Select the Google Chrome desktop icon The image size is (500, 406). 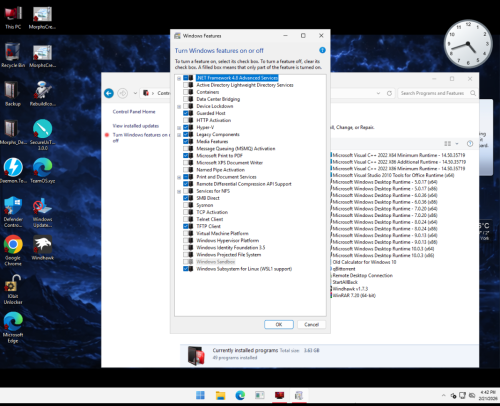click(13, 250)
